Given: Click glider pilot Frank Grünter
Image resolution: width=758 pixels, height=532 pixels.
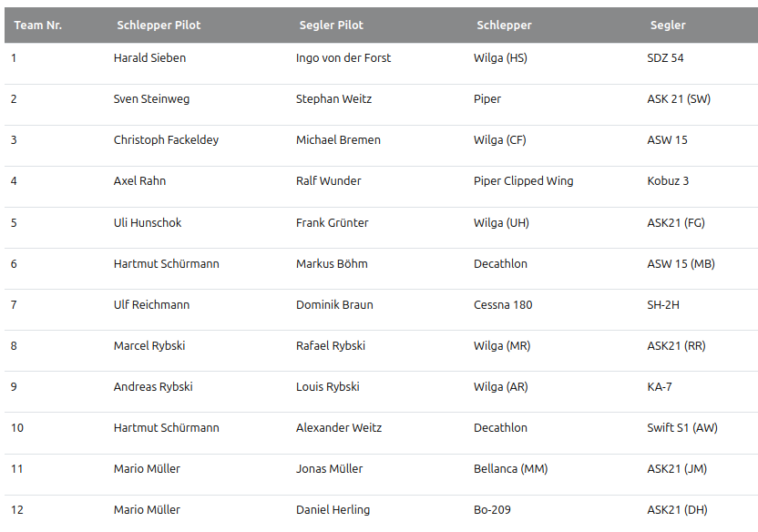Looking at the screenshot, I should 331,222.
